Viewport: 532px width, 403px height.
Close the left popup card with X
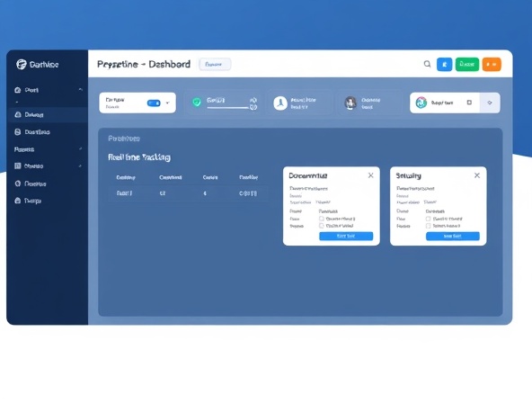point(371,175)
